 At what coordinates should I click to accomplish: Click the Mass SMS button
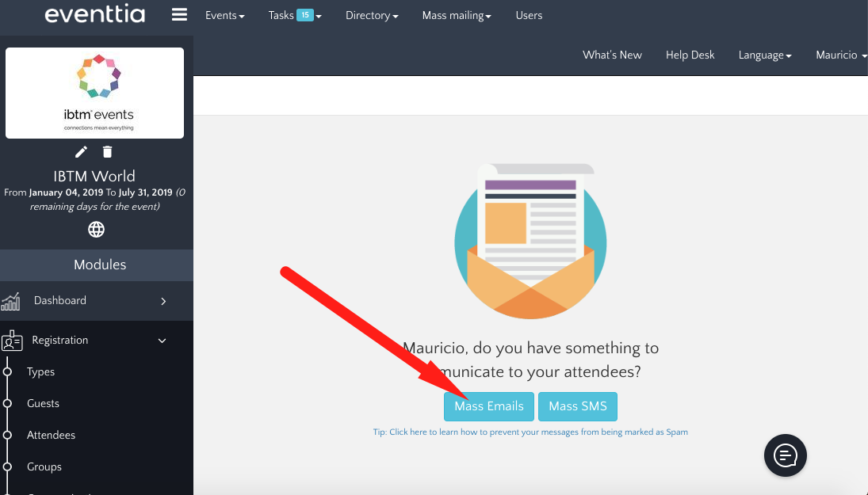click(x=577, y=406)
